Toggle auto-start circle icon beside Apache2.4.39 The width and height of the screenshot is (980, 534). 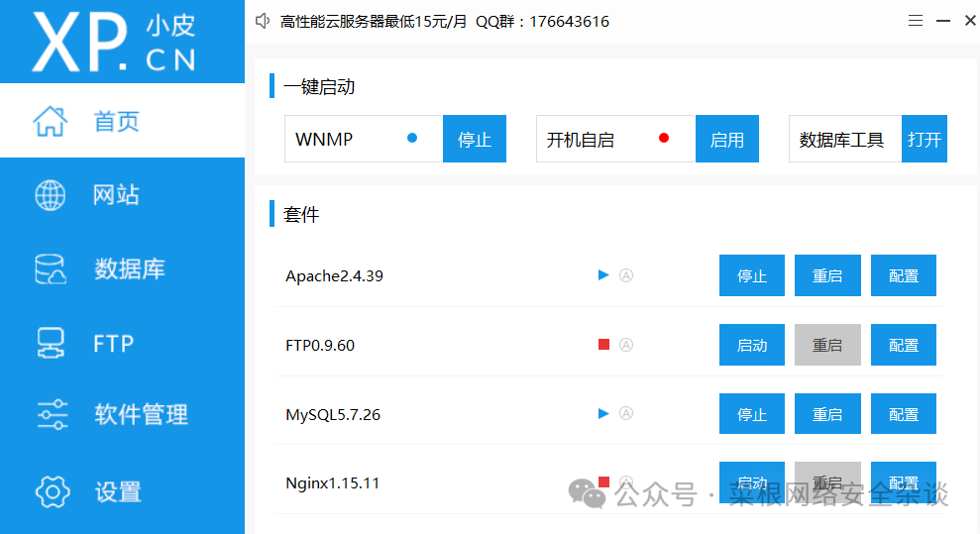click(x=625, y=275)
